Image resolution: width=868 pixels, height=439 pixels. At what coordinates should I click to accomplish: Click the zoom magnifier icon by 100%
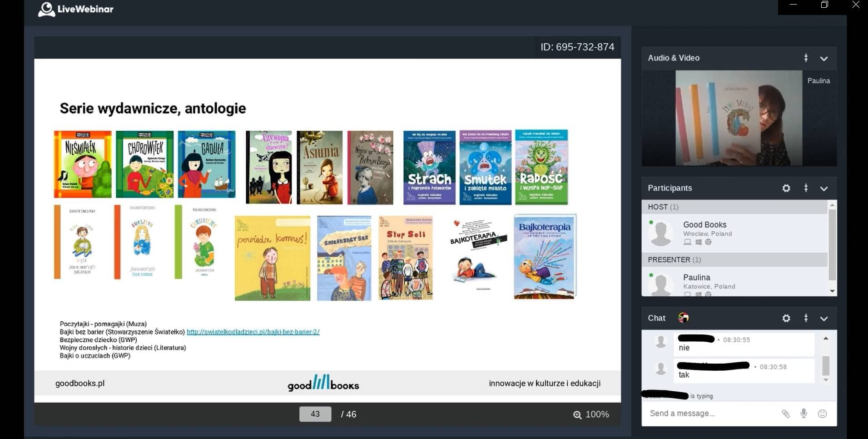coord(577,414)
